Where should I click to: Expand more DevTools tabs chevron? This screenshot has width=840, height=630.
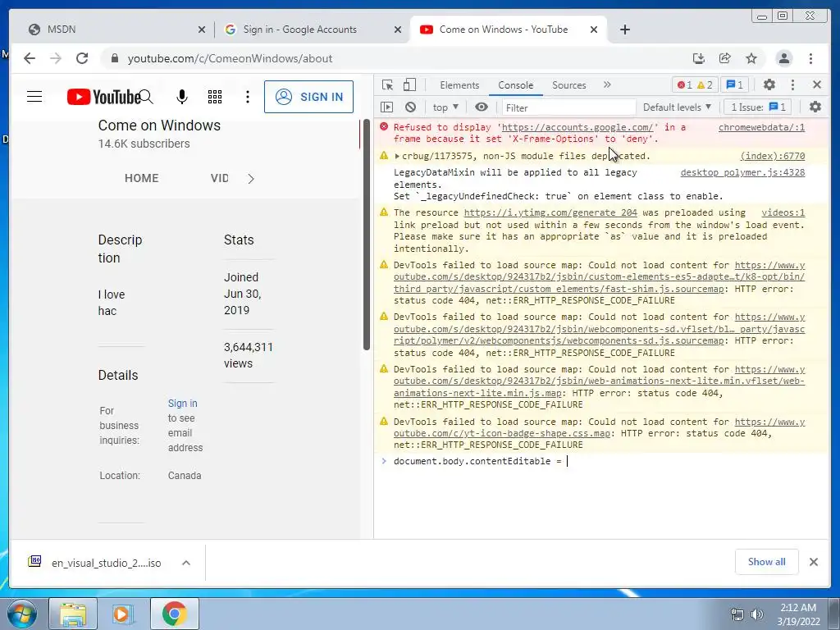click(607, 84)
